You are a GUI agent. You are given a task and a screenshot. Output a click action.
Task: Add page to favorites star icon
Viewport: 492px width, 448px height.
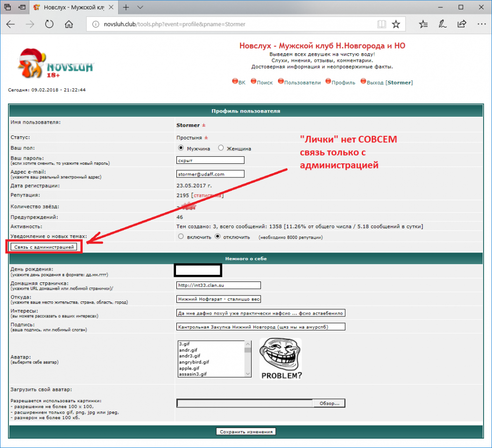point(396,24)
